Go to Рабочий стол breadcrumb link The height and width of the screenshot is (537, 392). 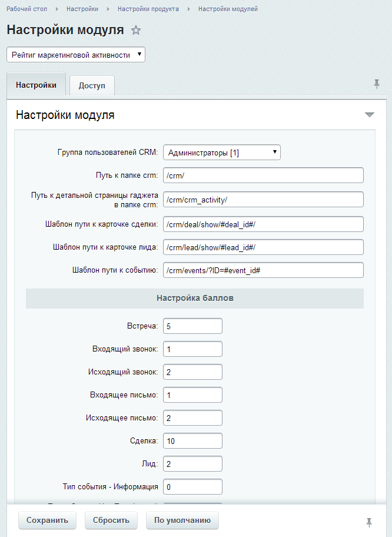pos(27,9)
